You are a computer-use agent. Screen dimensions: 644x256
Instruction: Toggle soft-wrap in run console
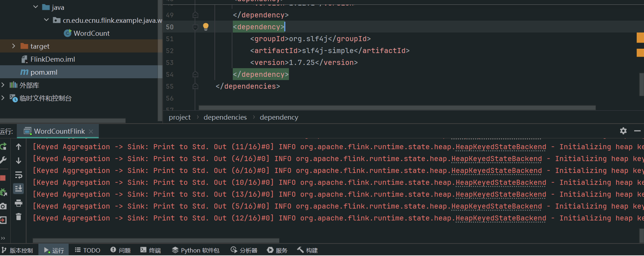[x=19, y=175]
